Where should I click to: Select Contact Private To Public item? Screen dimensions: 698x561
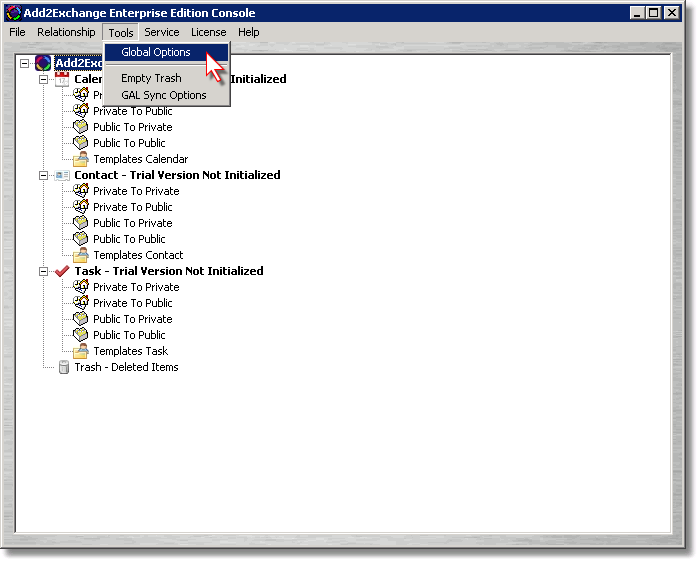click(x=133, y=207)
